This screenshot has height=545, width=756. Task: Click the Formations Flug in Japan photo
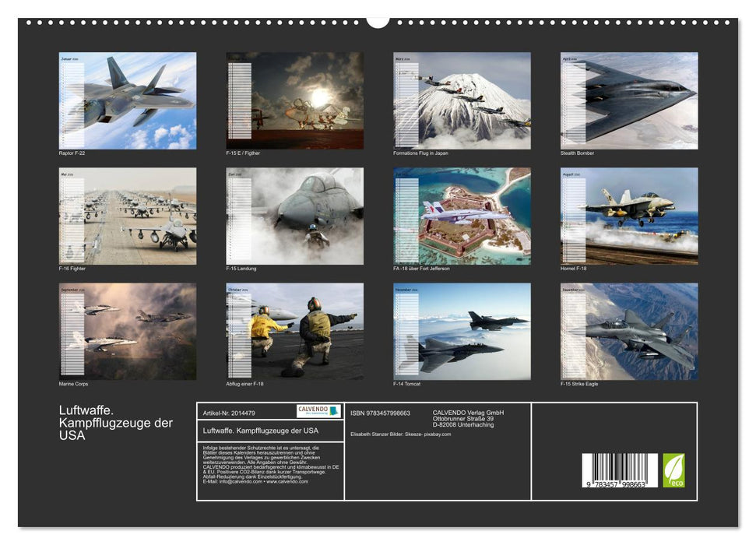pos(463,100)
